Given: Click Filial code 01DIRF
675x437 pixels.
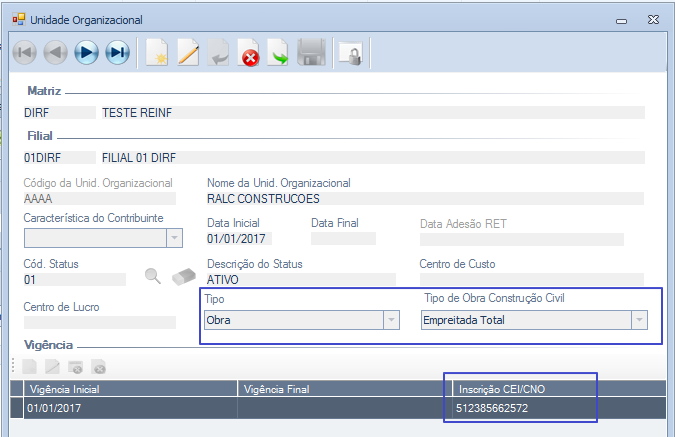Looking at the screenshot, I should click(59, 158).
